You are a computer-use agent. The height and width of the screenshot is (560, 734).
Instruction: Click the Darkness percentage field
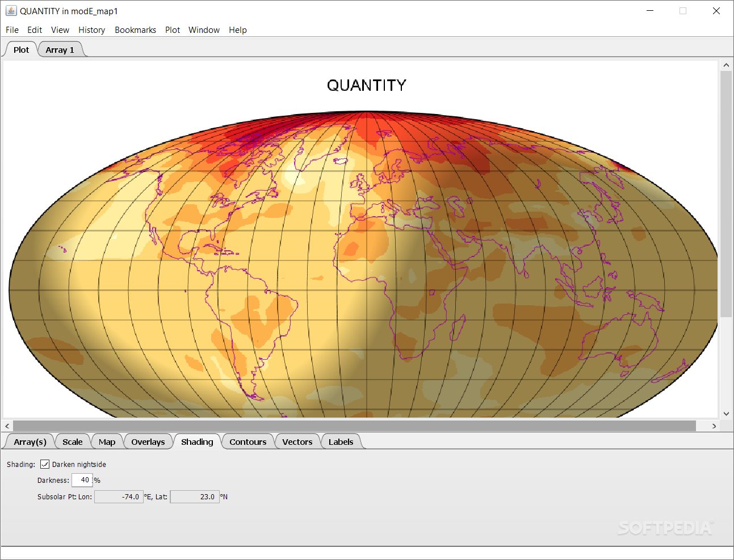(x=82, y=480)
